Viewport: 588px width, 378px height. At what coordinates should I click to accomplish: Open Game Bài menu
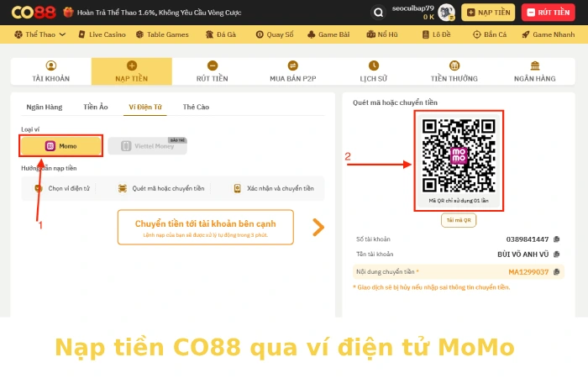point(328,34)
